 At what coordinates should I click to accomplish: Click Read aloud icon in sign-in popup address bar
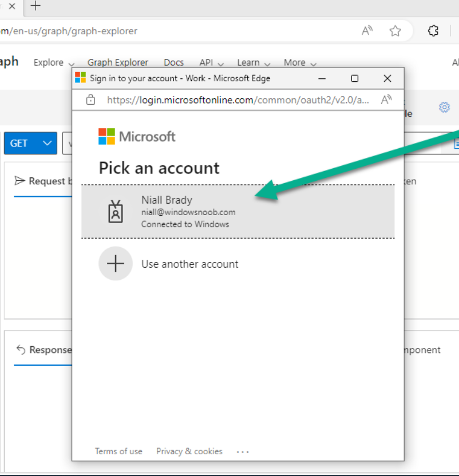click(x=386, y=100)
